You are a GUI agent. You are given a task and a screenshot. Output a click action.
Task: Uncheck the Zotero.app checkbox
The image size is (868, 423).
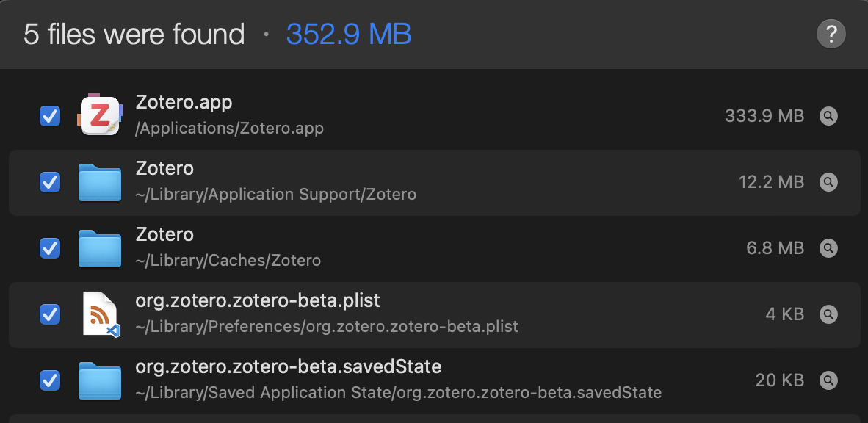(49, 116)
